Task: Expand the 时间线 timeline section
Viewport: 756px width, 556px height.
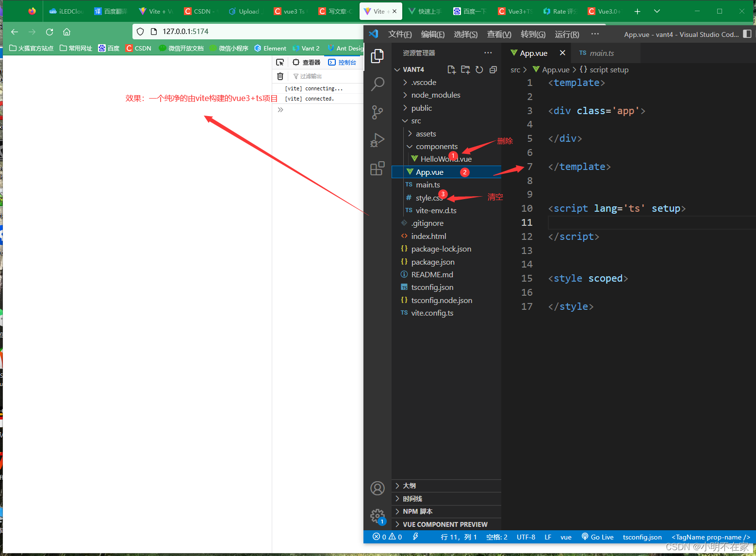Action: pyautogui.click(x=446, y=499)
